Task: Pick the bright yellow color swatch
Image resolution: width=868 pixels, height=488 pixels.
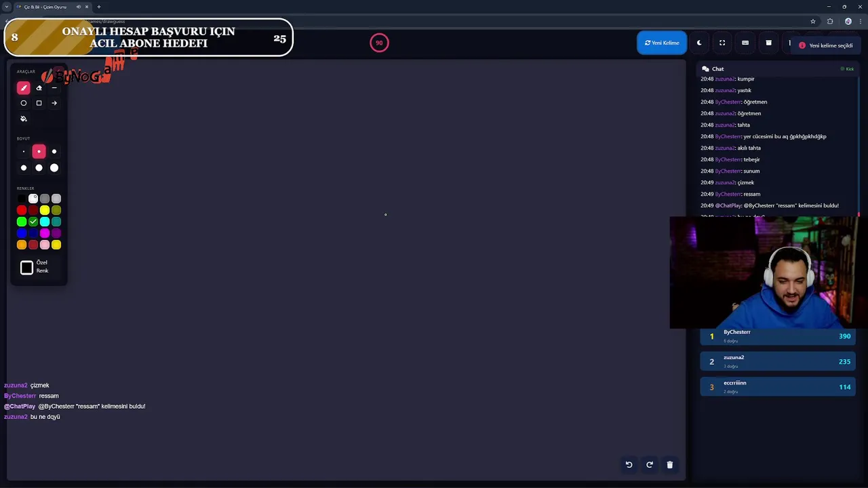Action: point(45,210)
